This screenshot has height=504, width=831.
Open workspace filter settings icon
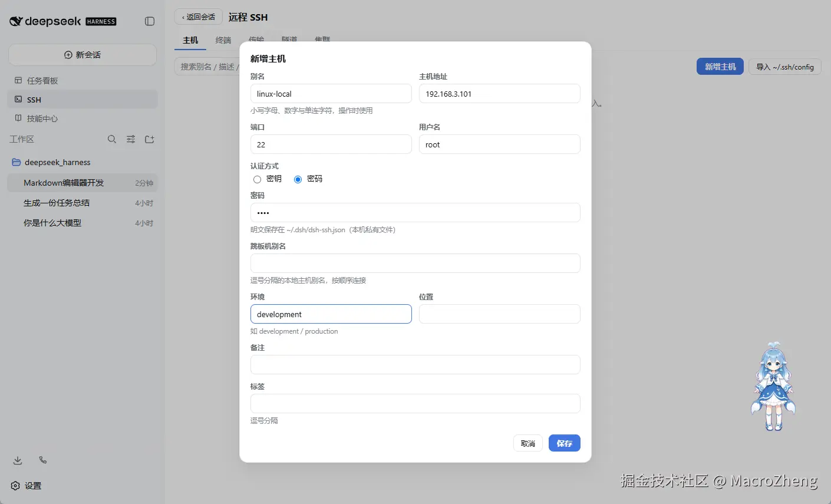click(x=131, y=139)
